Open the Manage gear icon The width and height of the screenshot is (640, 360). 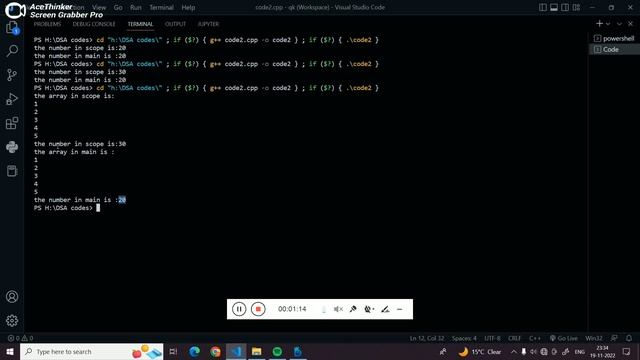[12, 321]
